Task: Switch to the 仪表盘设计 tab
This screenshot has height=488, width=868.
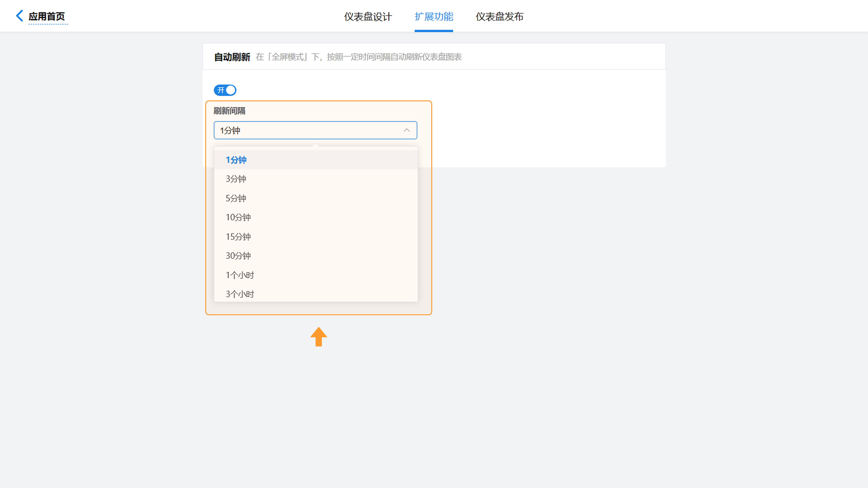Action: pos(368,17)
